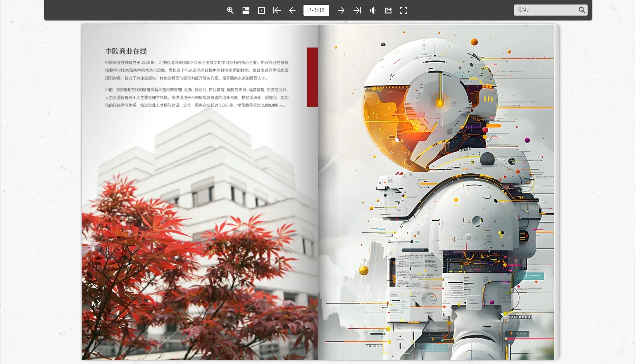Flip backward with left side chevron

(11, 192)
